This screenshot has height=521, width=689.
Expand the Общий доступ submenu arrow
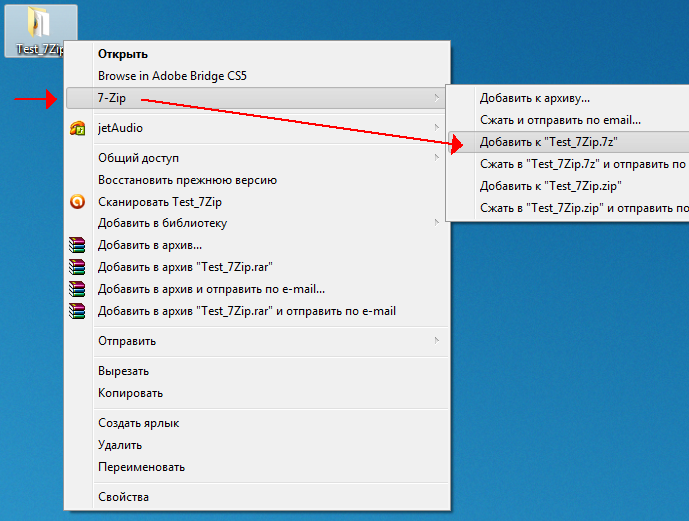(436, 158)
